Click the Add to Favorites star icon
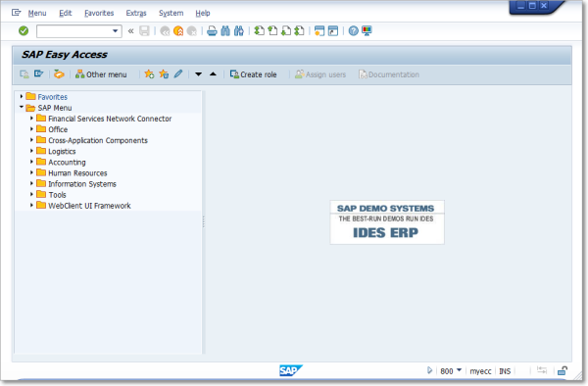The image size is (588, 386). (149, 74)
